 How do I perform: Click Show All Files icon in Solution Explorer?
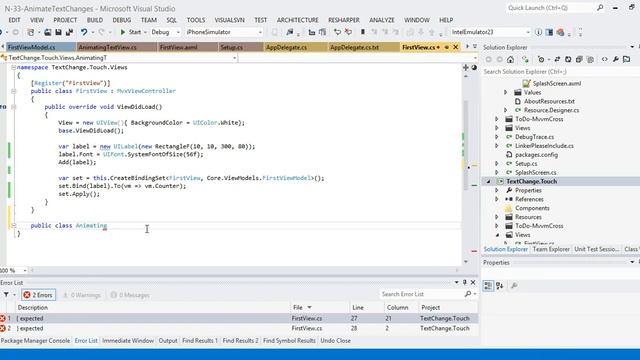[590, 60]
